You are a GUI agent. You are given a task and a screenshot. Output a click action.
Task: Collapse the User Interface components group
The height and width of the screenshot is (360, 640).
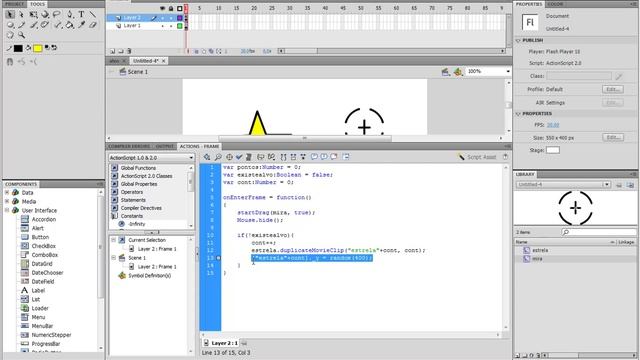7,210
